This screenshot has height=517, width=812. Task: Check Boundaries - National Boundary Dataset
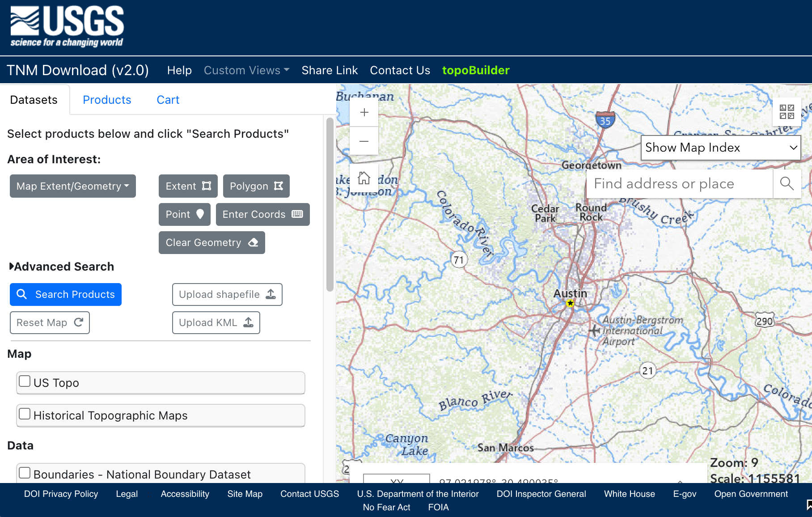pos(25,472)
